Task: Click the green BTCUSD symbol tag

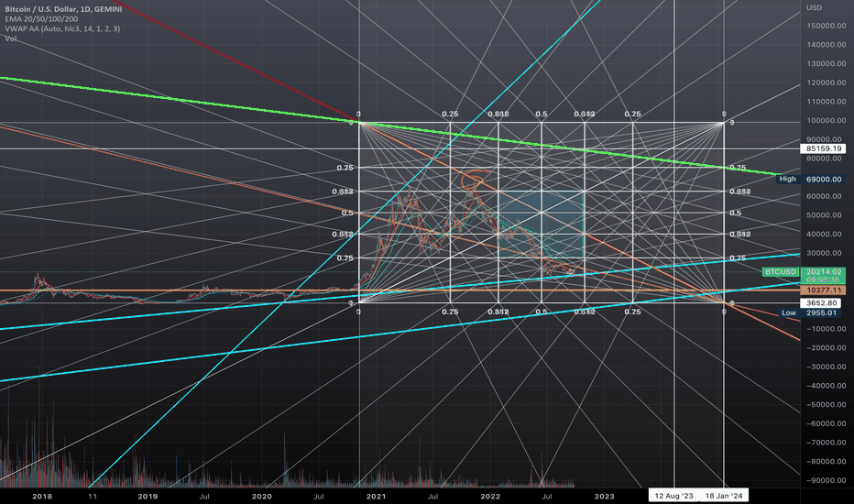Action: [x=781, y=271]
